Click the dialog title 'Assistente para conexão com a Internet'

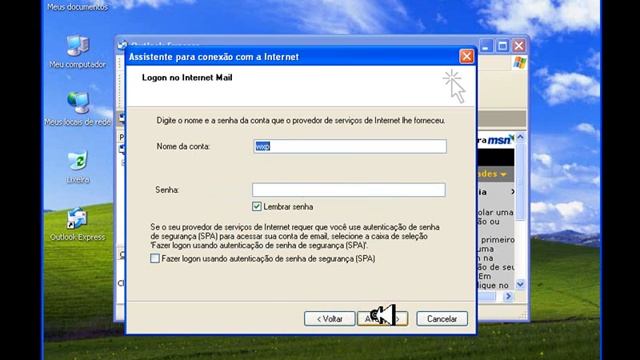(x=214, y=57)
